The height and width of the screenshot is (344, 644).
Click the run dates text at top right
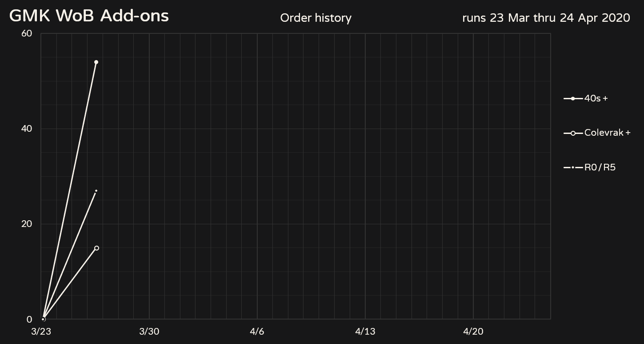click(x=546, y=18)
